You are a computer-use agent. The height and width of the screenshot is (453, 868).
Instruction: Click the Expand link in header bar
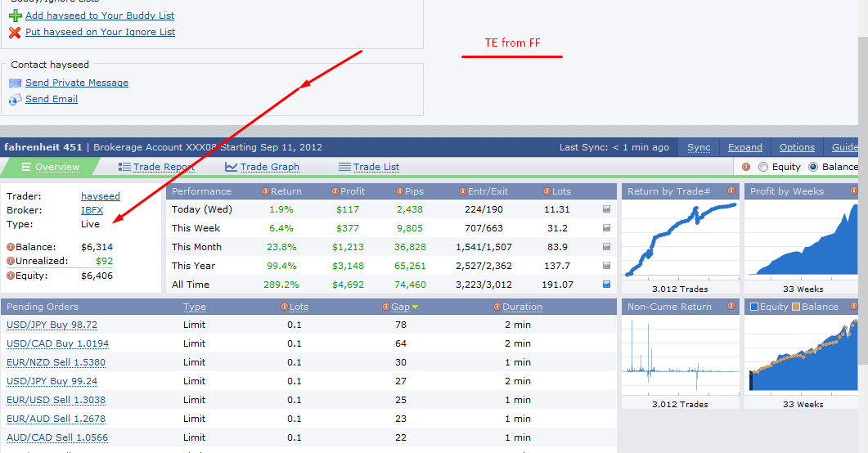[x=744, y=147]
